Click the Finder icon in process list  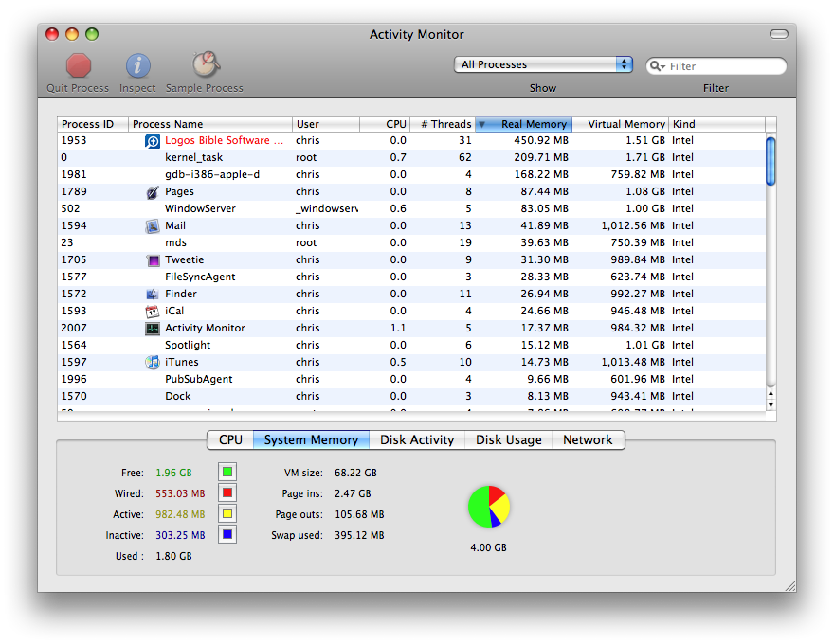pyautogui.click(x=153, y=294)
